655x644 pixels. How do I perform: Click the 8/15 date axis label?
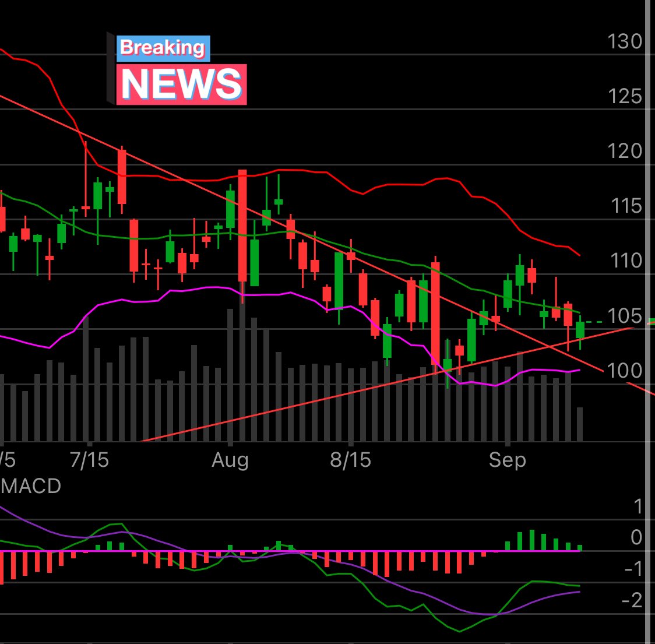pos(350,460)
